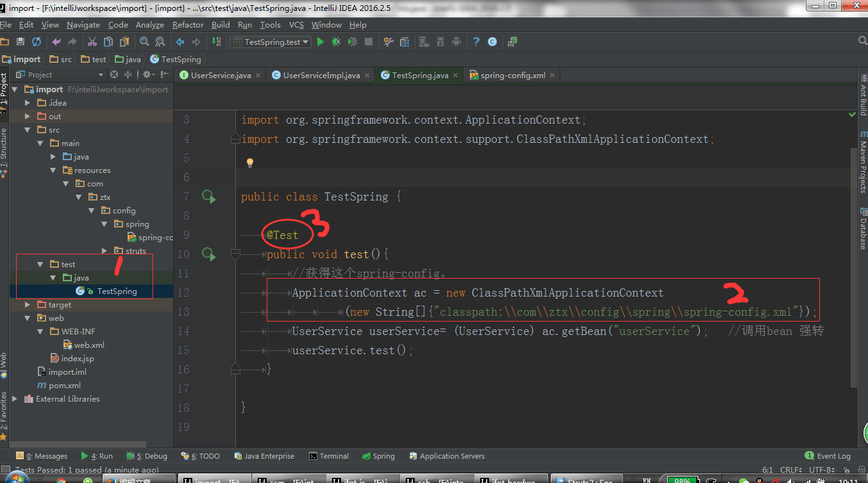Click the UTF-8 encoding selector
Viewport: 868px width, 483px height.
click(821, 470)
